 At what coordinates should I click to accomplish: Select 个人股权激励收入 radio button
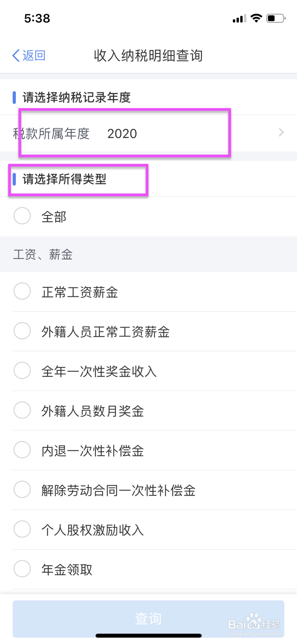point(22,529)
